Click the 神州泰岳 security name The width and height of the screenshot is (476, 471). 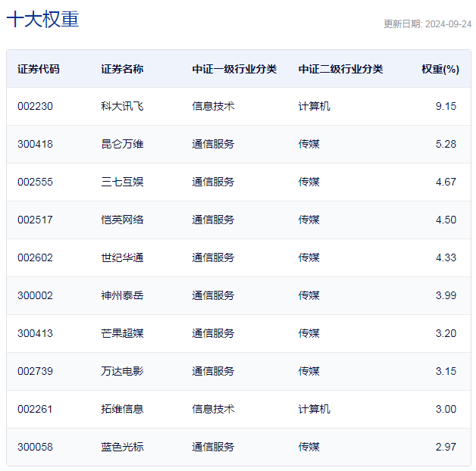(122, 295)
